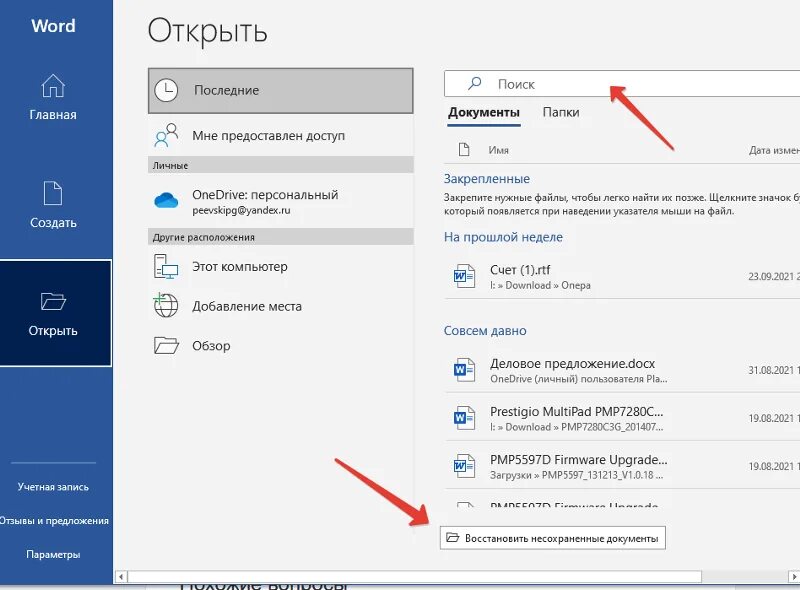Switch to the Документы tab

pyautogui.click(x=484, y=112)
